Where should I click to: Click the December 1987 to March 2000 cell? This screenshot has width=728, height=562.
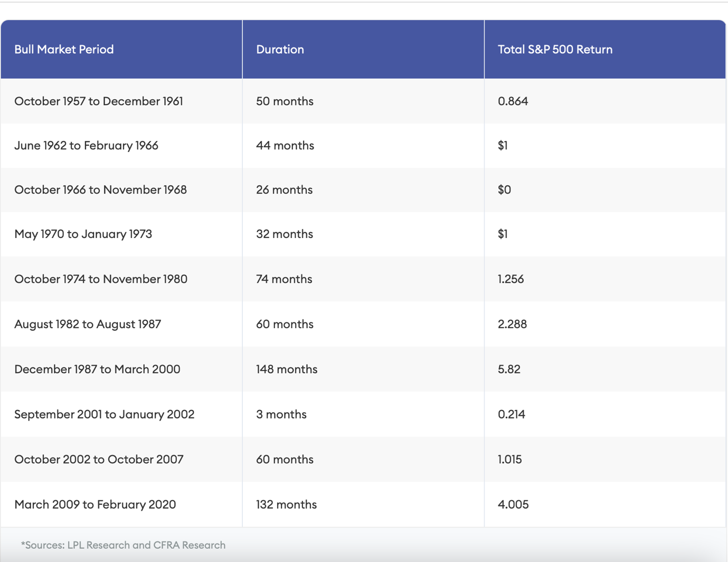[x=97, y=369]
